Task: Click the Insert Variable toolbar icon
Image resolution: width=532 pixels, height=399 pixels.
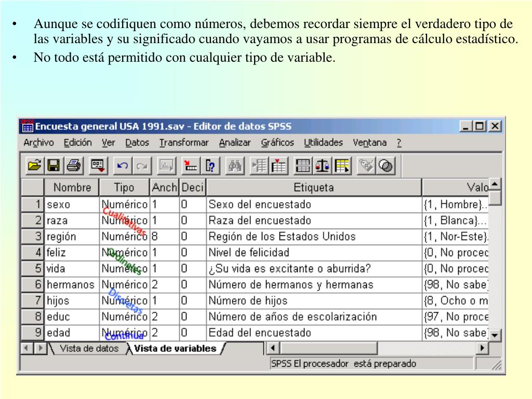Action: (x=278, y=166)
